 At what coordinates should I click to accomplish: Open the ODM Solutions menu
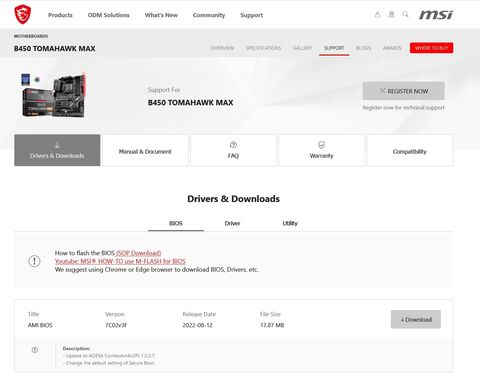pos(108,15)
